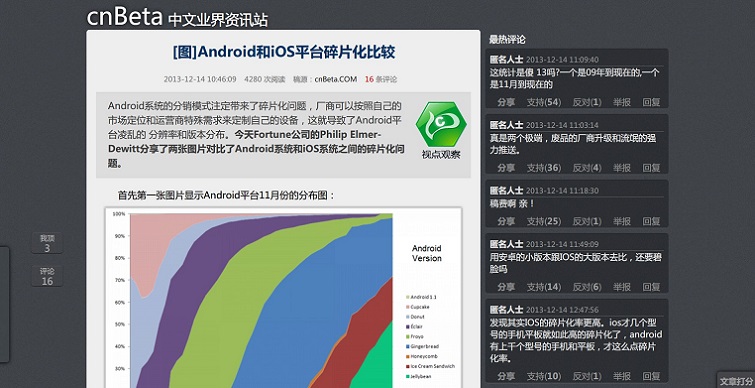The height and width of the screenshot is (388, 755).
Task: Click the Jellybean legend swatch
Action: click(408, 376)
